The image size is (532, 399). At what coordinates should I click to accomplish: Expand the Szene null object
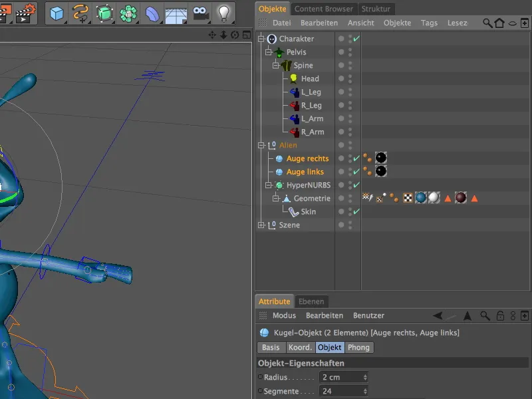coord(261,225)
